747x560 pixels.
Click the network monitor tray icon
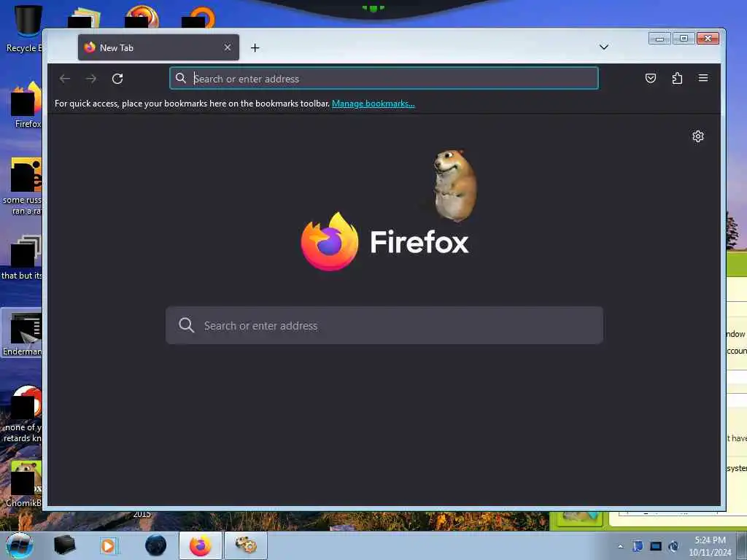click(x=656, y=546)
